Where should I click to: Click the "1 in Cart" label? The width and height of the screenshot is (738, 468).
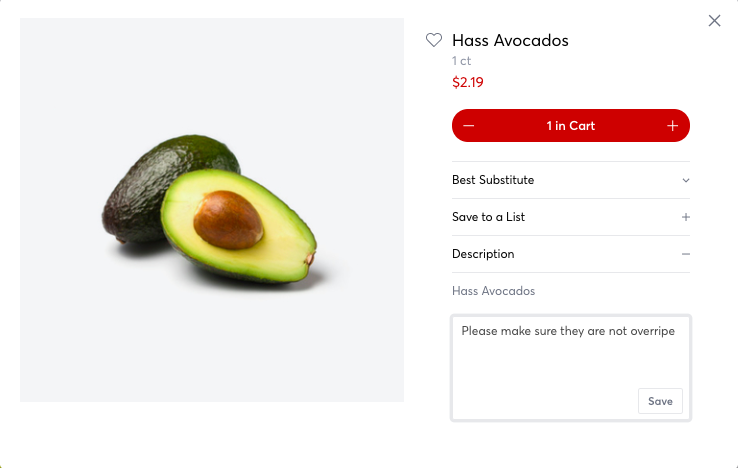point(570,126)
